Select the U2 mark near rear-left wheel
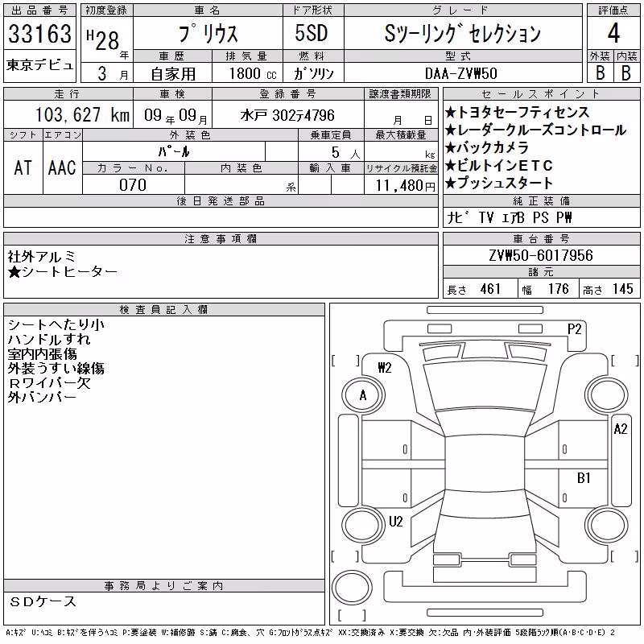Screen dimensions: 644x644 pyautogui.click(x=395, y=522)
